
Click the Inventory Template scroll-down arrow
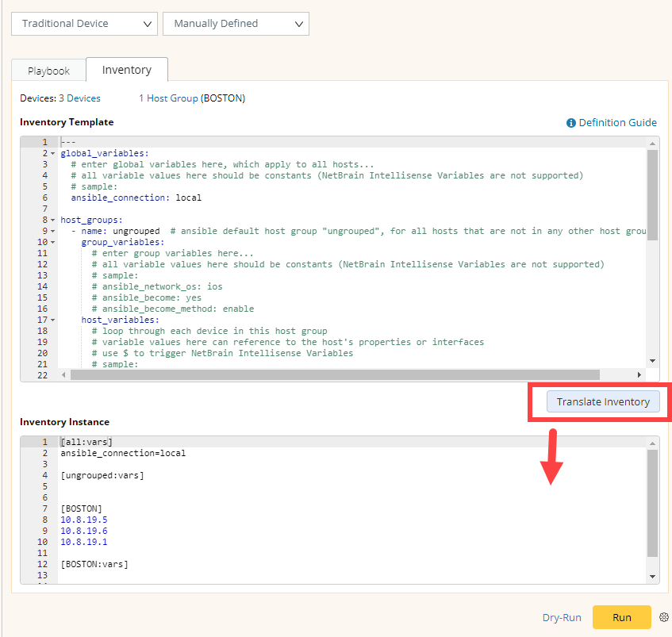652,360
